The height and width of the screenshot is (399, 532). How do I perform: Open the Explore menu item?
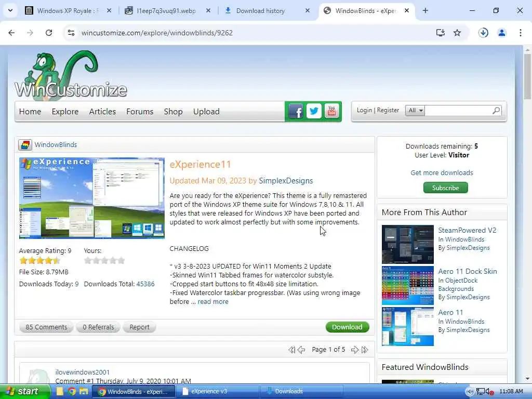tap(65, 112)
